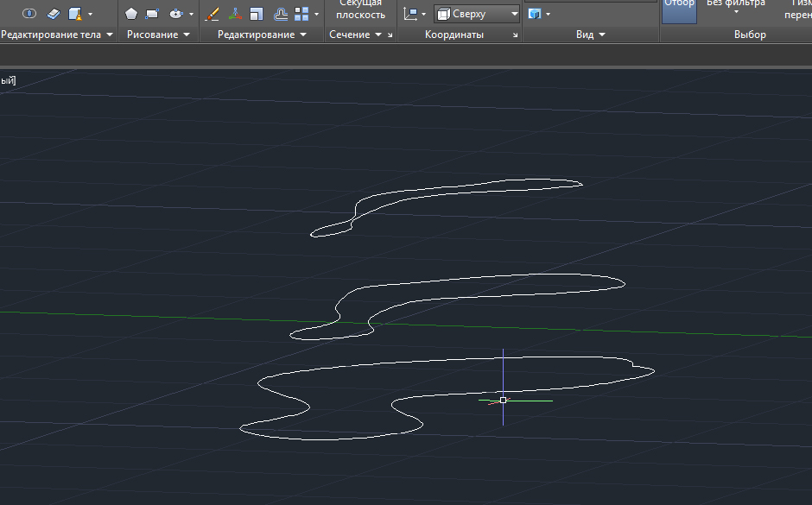This screenshot has width=812, height=505.
Task: Expand the Редактирование тела panel
Action: pos(57,35)
